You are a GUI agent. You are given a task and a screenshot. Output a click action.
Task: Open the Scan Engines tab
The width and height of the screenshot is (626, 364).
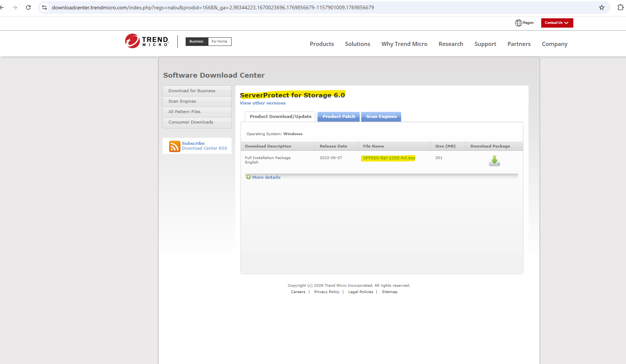tap(381, 116)
